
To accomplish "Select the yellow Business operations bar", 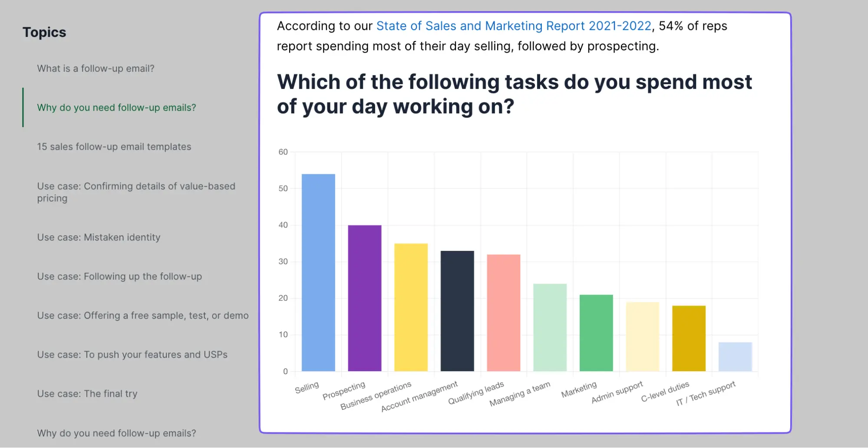I will [x=411, y=307].
